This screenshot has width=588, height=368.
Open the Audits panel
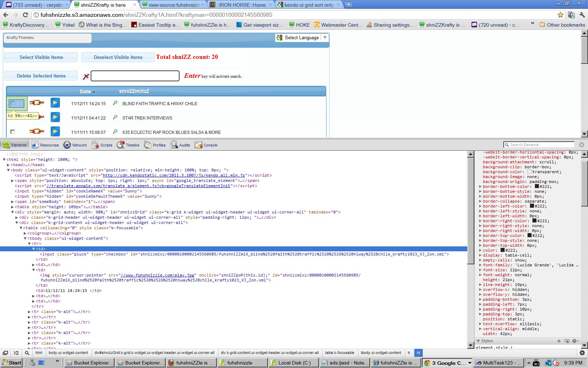tap(180, 145)
